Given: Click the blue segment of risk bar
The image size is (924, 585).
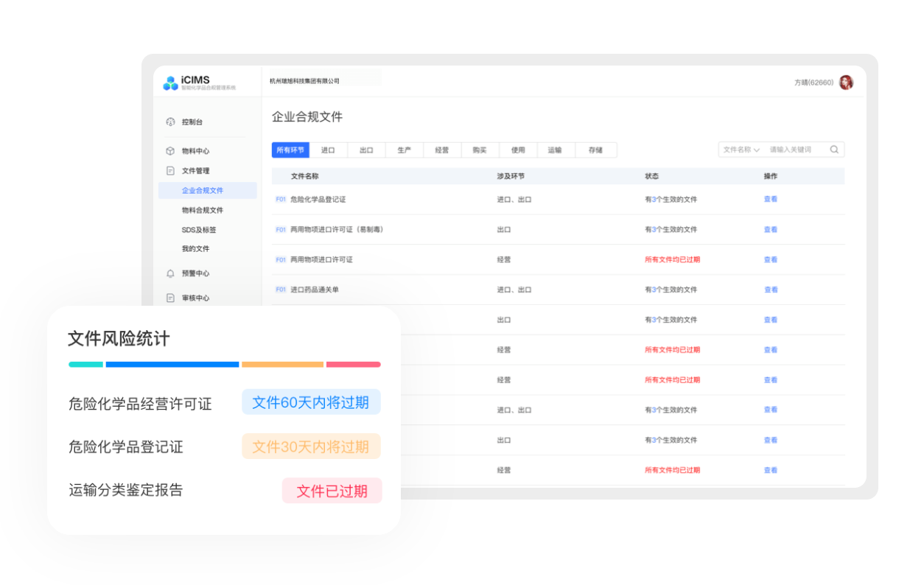Looking at the screenshot, I should 172,365.
